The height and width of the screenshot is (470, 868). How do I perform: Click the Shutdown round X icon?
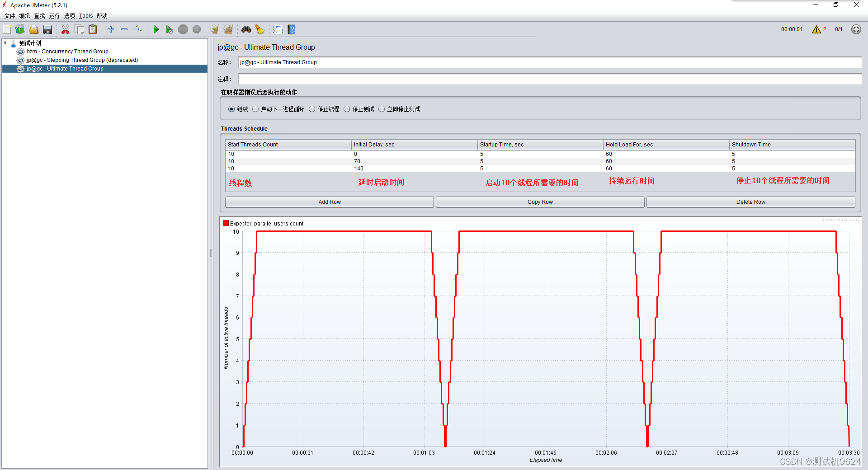(x=197, y=29)
